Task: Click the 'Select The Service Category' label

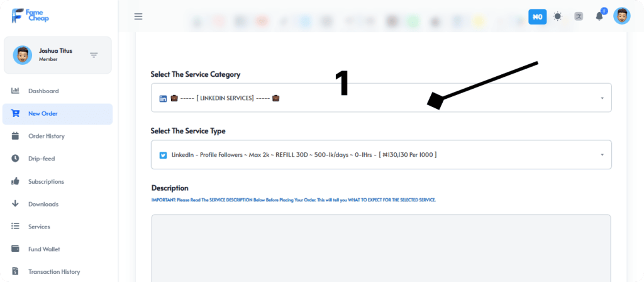Action: [196, 74]
